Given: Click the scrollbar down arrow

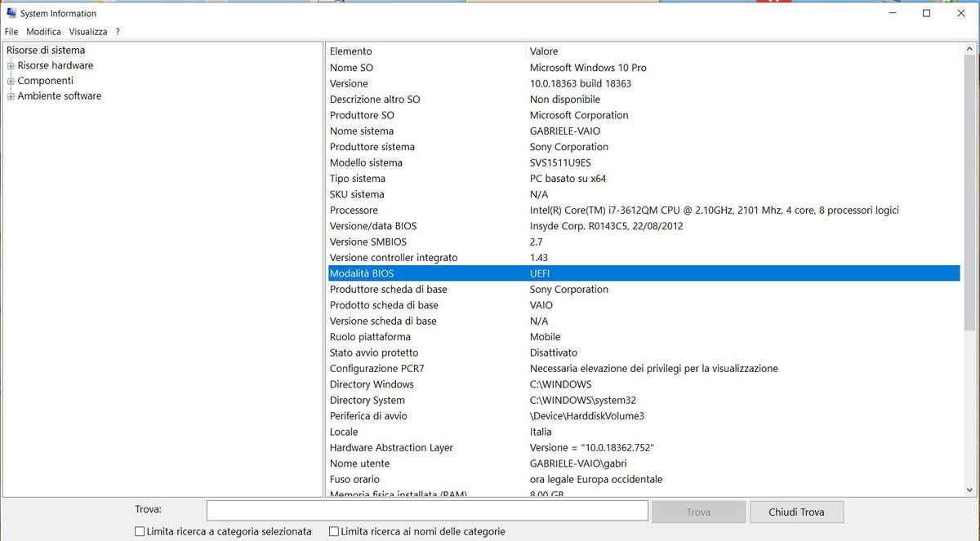Looking at the screenshot, I should click(970, 490).
